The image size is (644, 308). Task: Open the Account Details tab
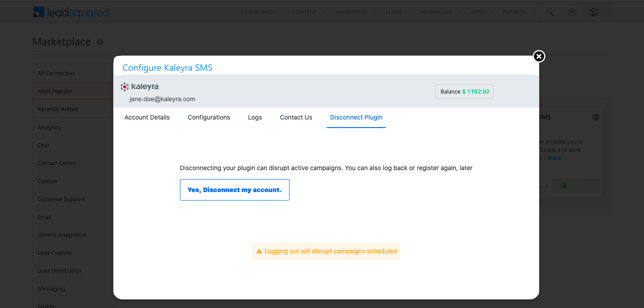tap(147, 117)
